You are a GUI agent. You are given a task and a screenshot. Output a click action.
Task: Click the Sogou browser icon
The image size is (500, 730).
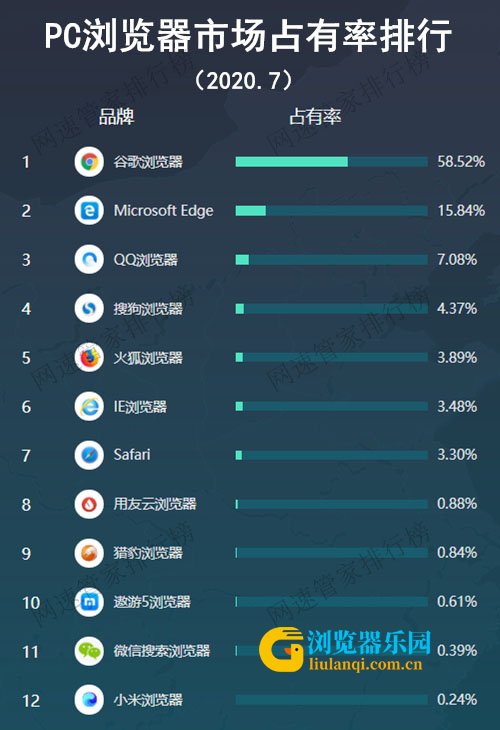[x=89, y=308]
